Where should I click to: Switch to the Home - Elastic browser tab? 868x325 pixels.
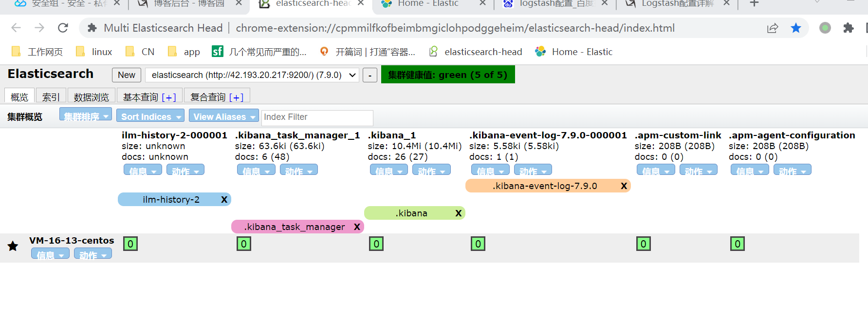click(x=428, y=4)
